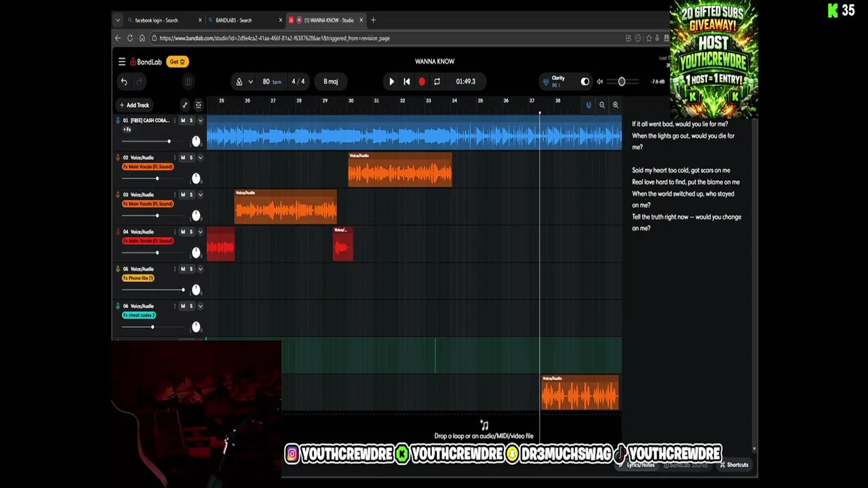Open track 03 three-dot options menu

click(x=174, y=195)
